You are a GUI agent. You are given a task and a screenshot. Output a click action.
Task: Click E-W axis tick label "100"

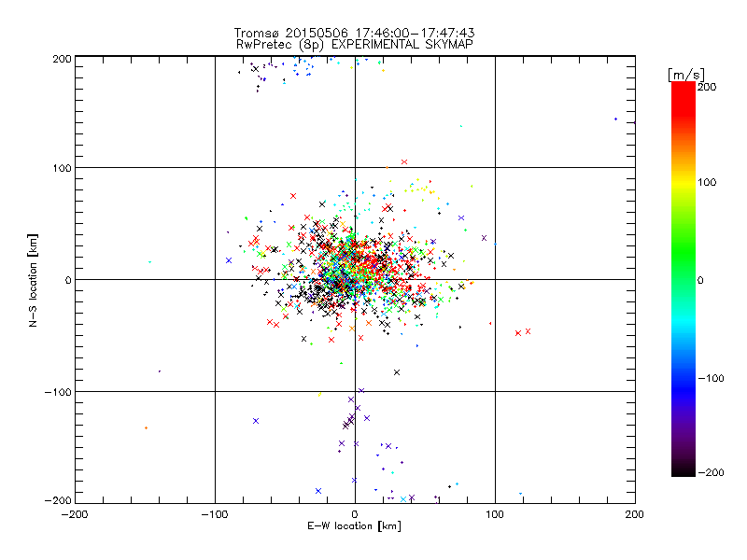click(x=495, y=515)
